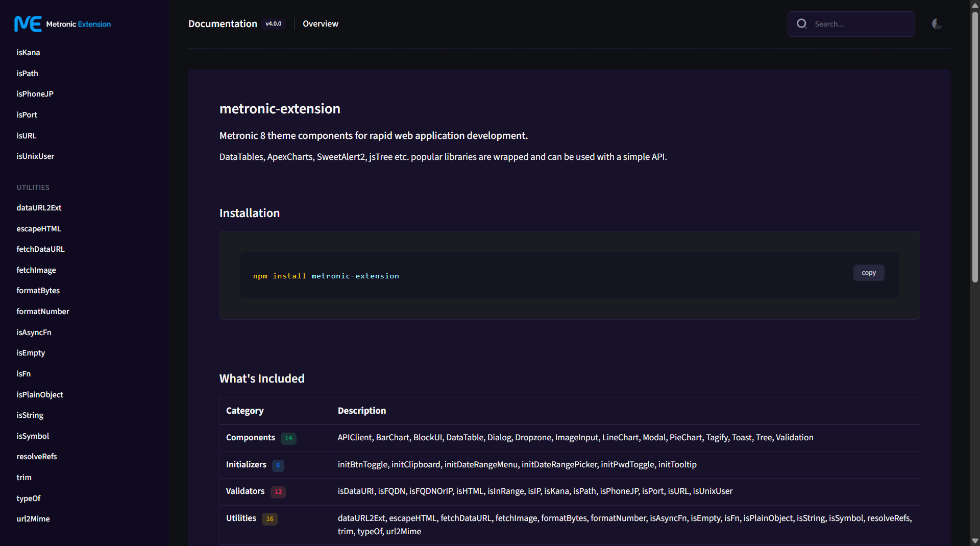This screenshot has height=546, width=980.
Task: Click the metronic-extension page heading
Action: (280, 109)
